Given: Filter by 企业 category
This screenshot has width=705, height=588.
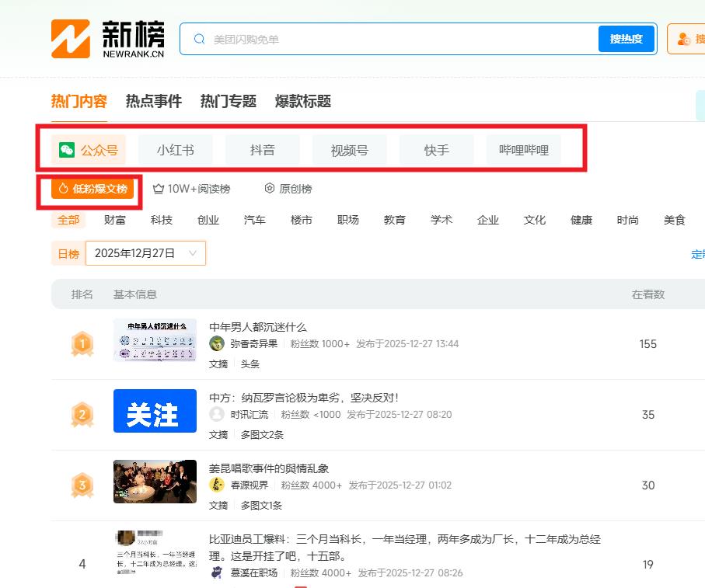Looking at the screenshot, I should pos(488,220).
